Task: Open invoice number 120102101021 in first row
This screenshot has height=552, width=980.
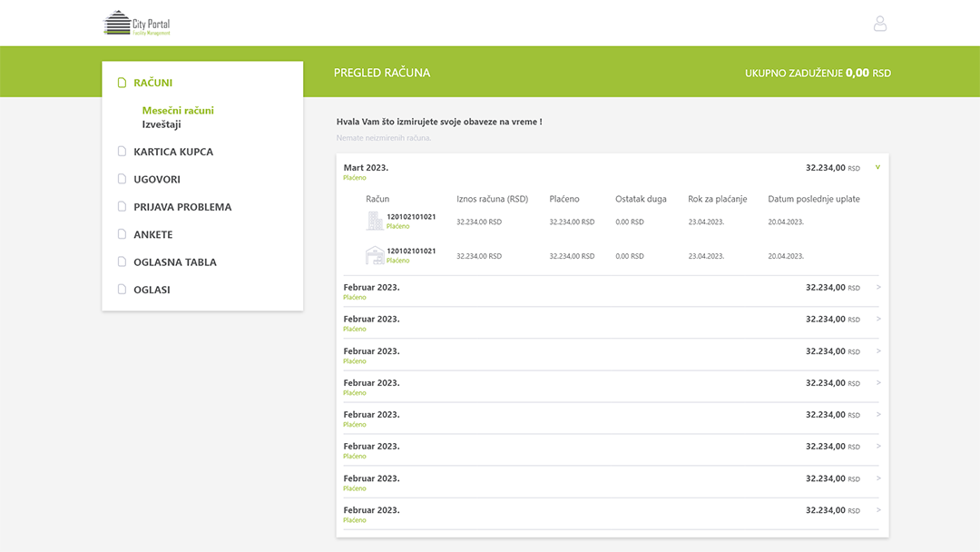Action: click(411, 217)
